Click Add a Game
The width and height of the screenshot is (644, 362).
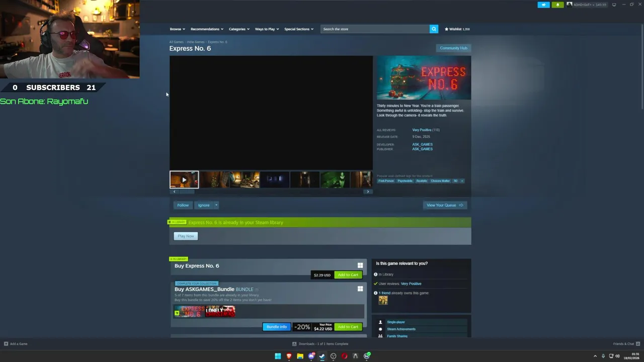click(16, 344)
